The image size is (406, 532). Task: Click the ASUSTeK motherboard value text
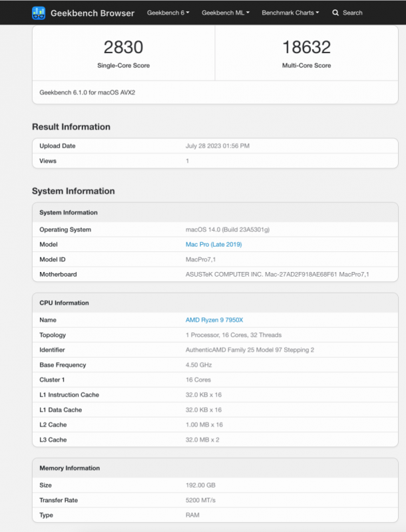(x=277, y=275)
